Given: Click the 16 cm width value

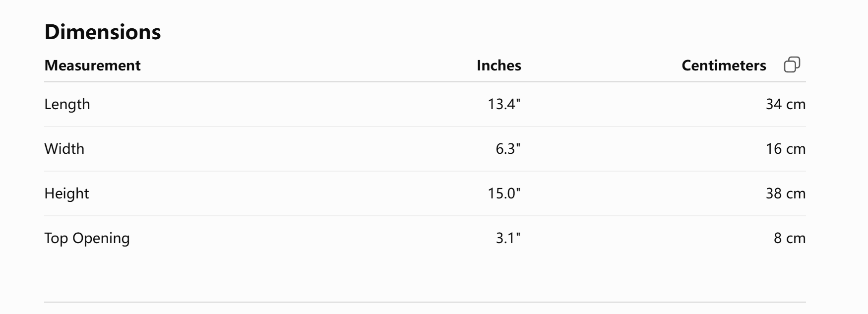Looking at the screenshot, I should pyautogui.click(x=786, y=149).
